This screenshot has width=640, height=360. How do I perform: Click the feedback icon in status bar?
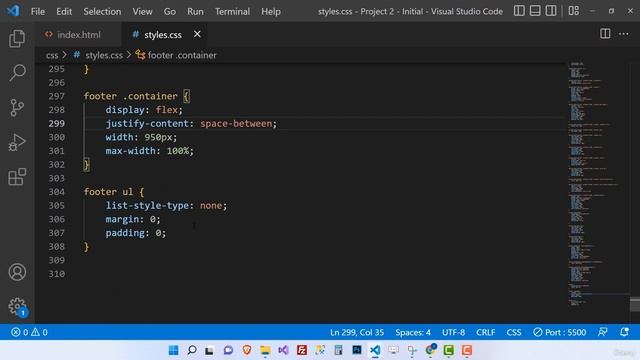pos(602,332)
